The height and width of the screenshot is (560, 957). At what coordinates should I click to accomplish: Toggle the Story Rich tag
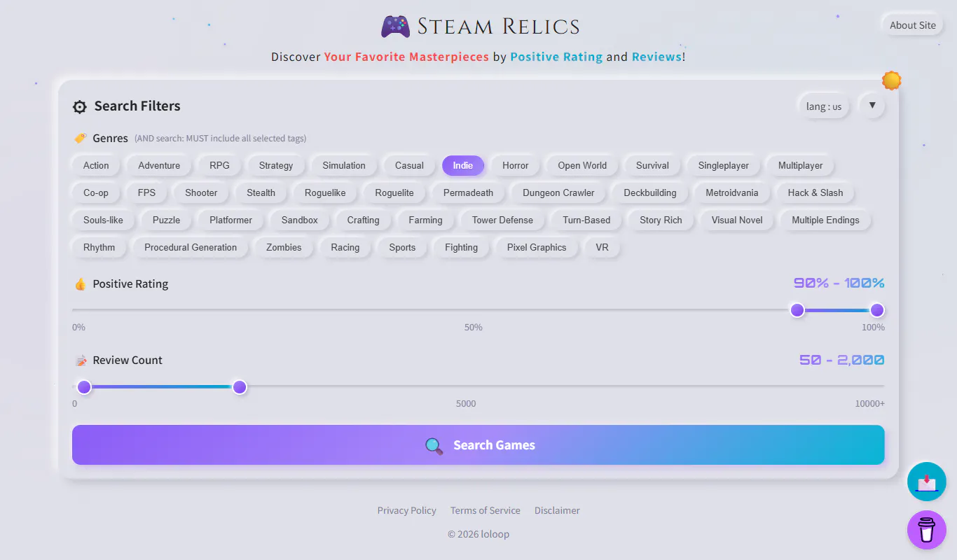[x=661, y=220]
